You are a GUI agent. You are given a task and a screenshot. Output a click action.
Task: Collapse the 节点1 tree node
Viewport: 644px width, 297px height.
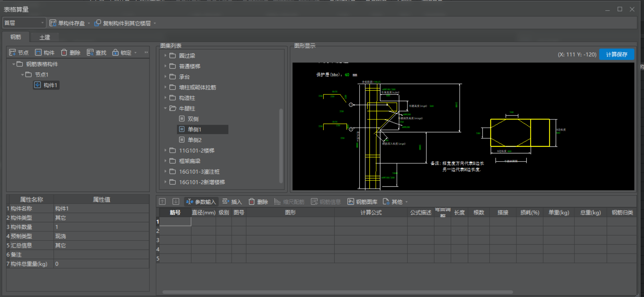(22, 74)
